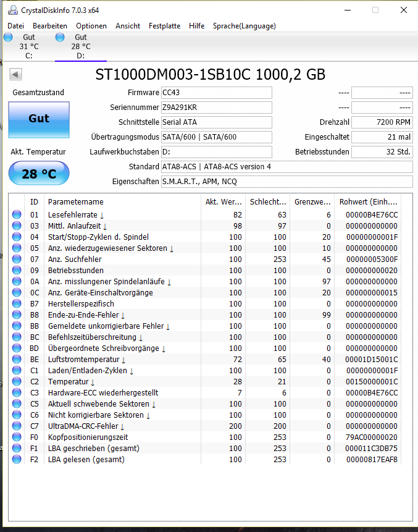Viewport: 418px width, 532px height.
Task: Click status orb for Temperatur row C2
Action: point(17,381)
